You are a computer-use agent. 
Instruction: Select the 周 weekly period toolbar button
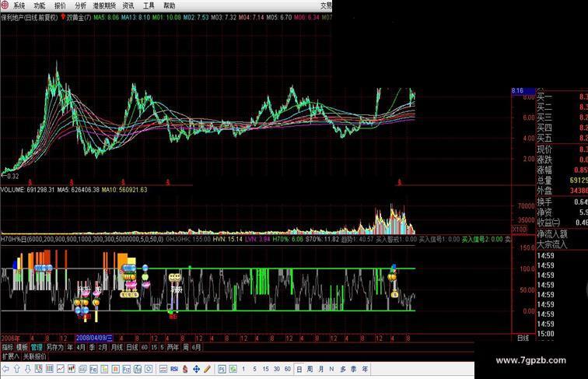coord(310,369)
